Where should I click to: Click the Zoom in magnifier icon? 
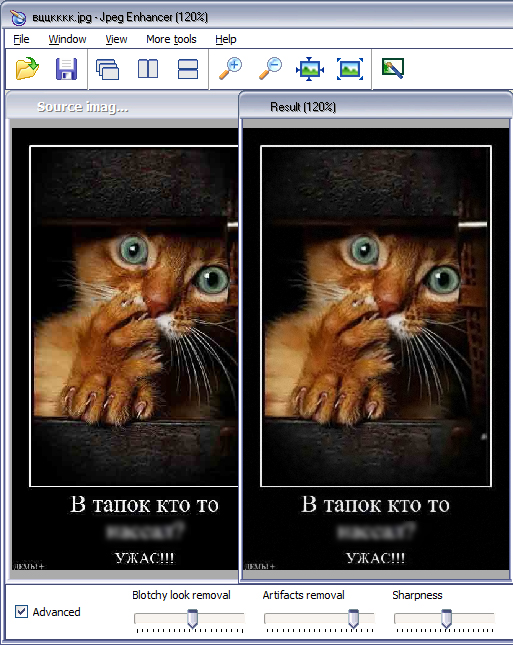tap(230, 68)
